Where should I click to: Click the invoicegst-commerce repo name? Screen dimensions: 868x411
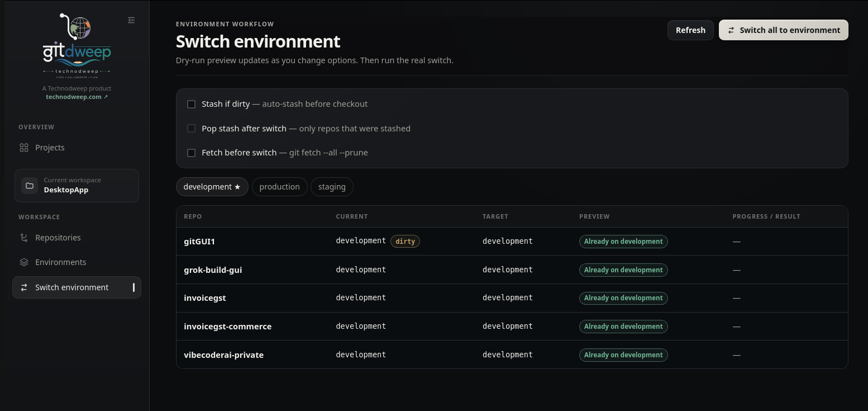228,327
